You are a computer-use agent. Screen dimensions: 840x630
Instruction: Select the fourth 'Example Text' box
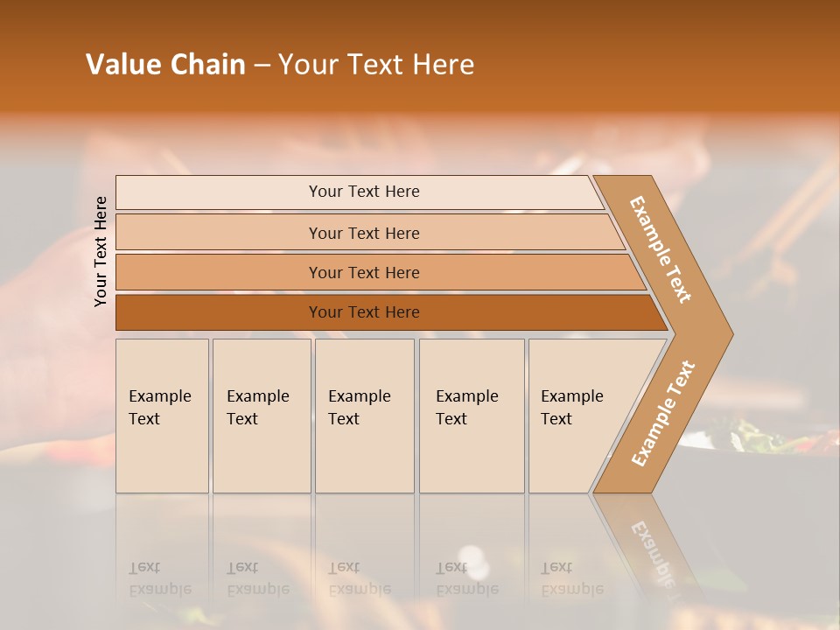coord(471,416)
